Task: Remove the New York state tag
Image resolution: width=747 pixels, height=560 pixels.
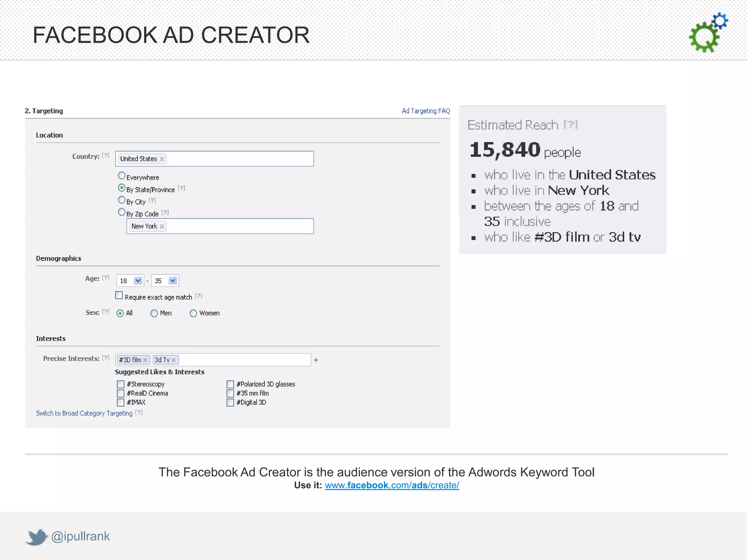Action: click(162, 226)
